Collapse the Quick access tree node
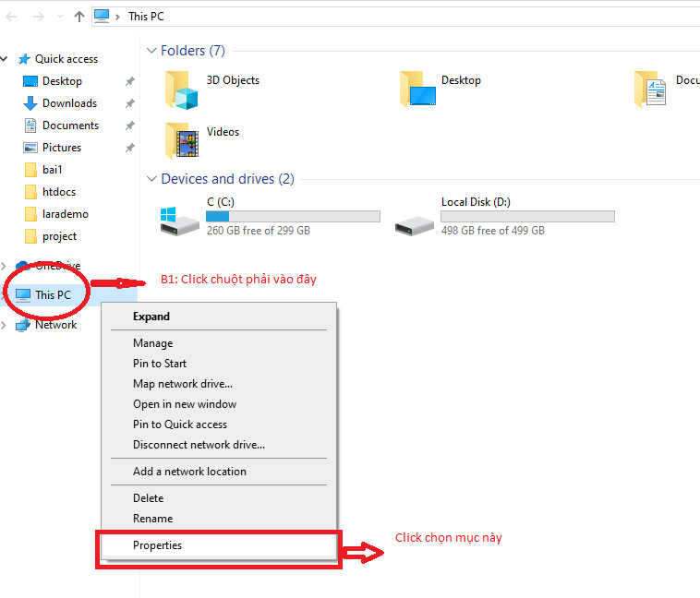This screenshot has height=598, width=700. [4, 59]
